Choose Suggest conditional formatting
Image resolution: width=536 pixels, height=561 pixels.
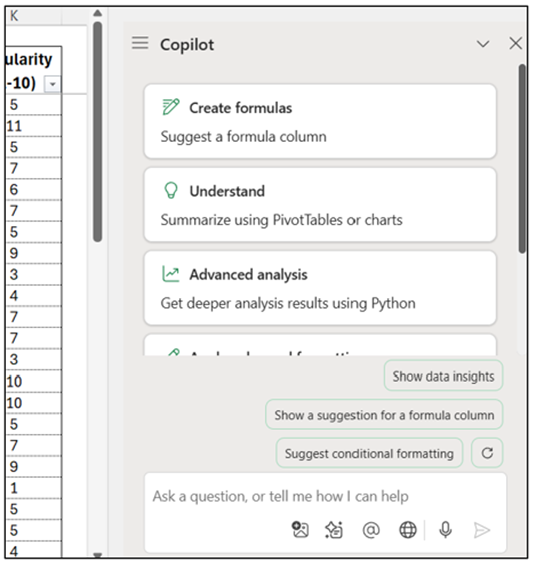point(369,453)
